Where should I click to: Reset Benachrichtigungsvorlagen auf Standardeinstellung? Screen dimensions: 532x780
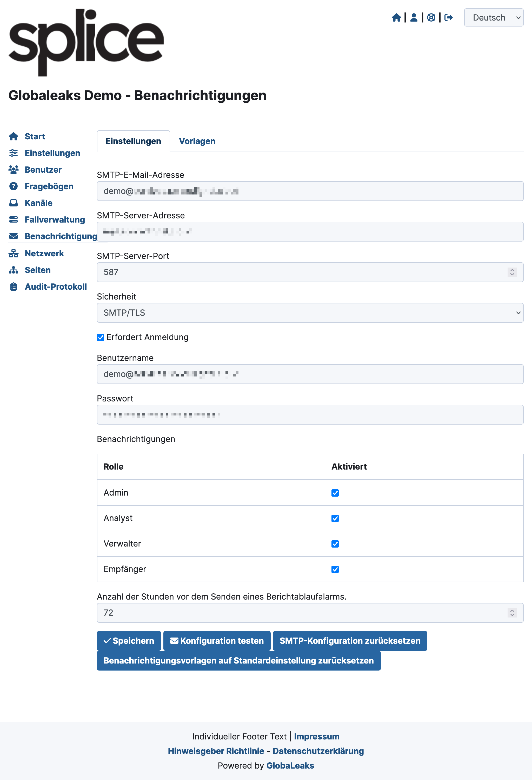pyautogui.click(x=239, y=660)
